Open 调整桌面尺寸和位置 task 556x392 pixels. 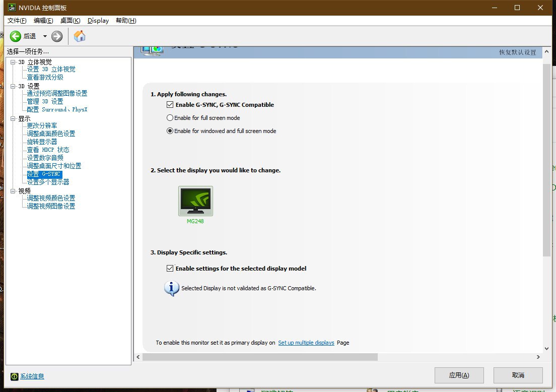54,166
